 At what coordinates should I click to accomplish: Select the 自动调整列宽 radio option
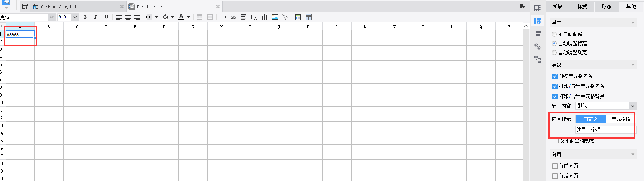(x=554, y=53)
